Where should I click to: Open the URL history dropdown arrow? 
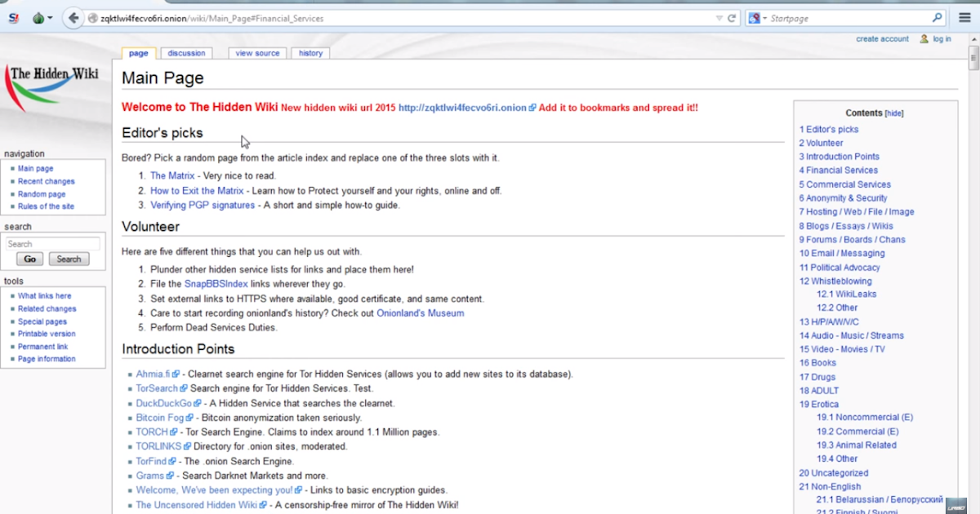(x=719, y=18)
